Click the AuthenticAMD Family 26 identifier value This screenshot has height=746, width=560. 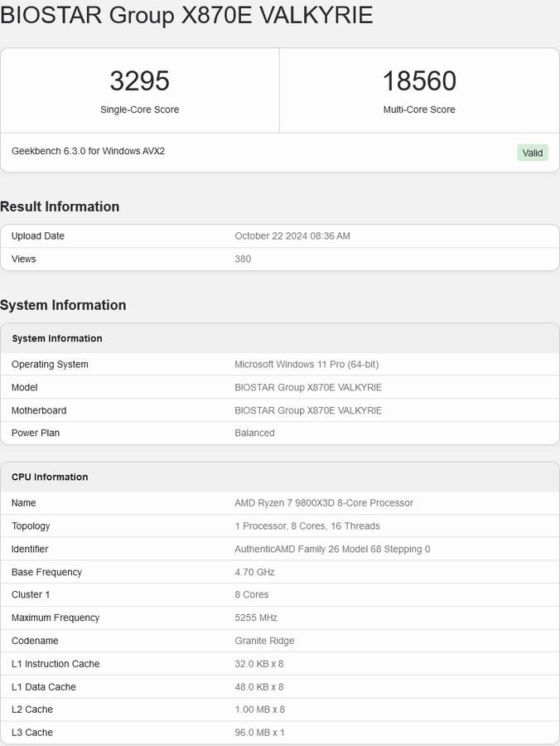[x=332, y=549]
